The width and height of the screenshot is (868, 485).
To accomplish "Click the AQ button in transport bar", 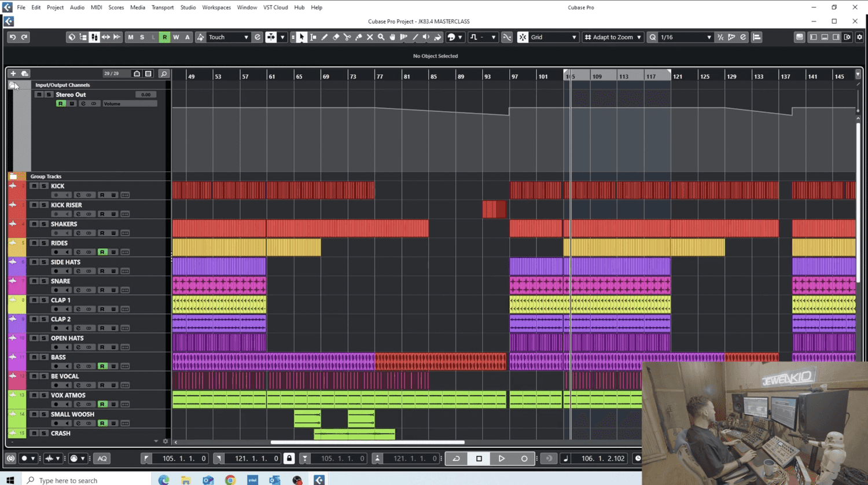I will point(102,458).
